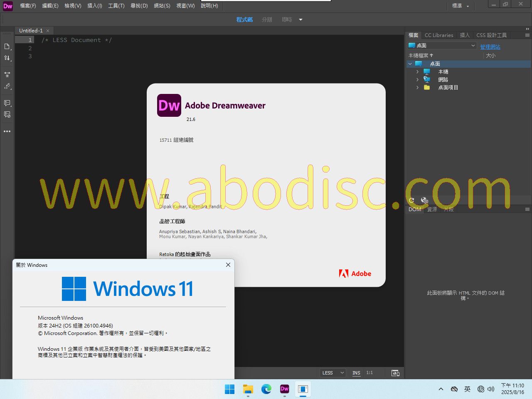This screenshot has height=399, width=532.
Task: Switch to 程式碼 view
Action: 244,20
